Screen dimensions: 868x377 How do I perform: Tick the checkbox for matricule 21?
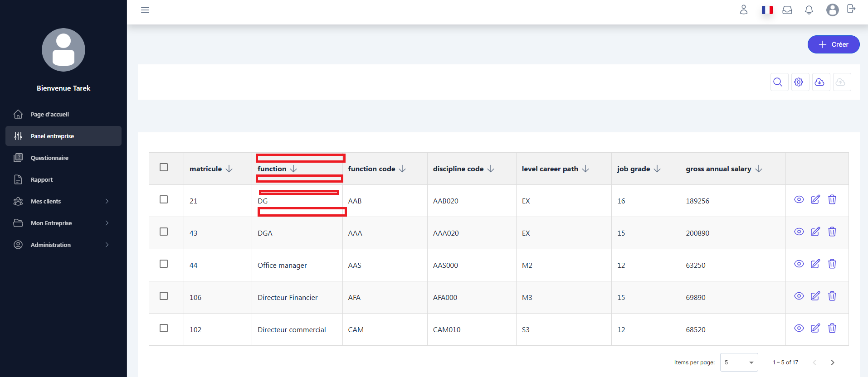tap(164, 200)
